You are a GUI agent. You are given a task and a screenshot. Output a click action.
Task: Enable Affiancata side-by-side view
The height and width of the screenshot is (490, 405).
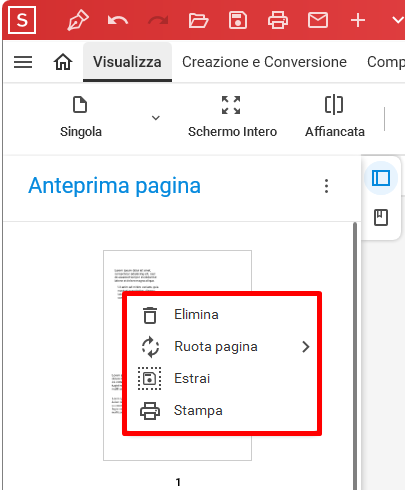335,117
